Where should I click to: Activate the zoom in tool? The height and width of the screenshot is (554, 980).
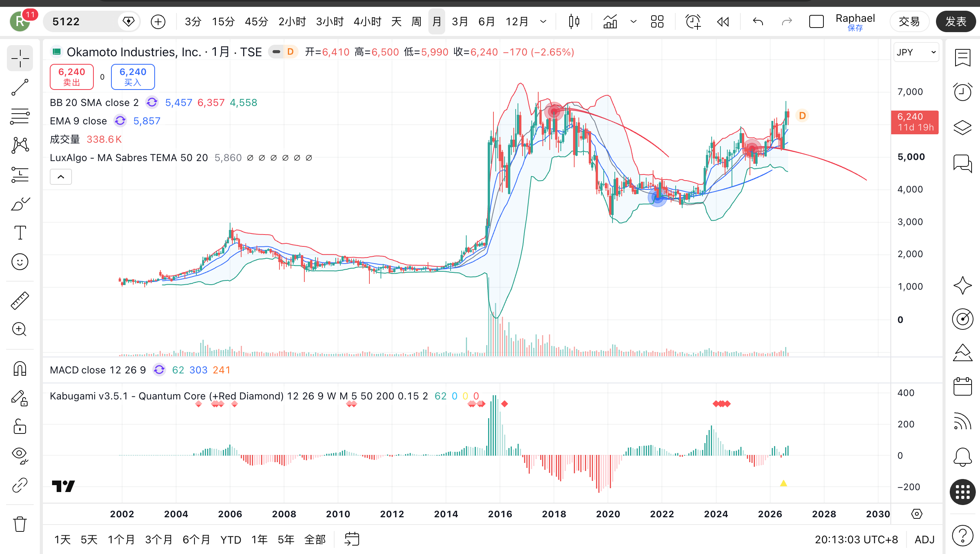tap(20, 329)
